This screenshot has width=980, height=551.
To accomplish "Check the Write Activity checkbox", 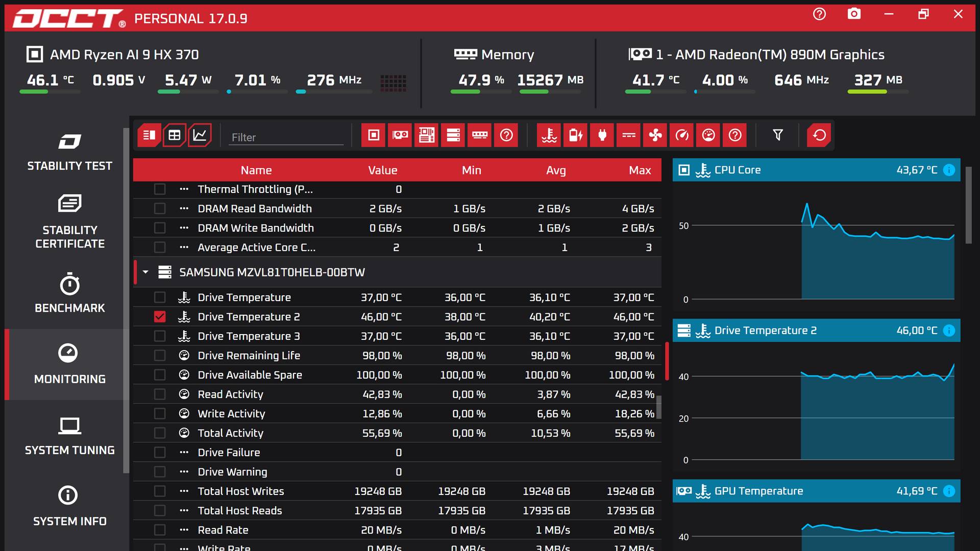I will 160,414.
